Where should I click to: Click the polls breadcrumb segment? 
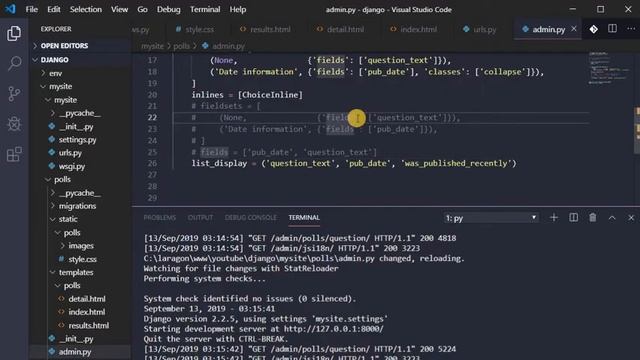point(181,46)
